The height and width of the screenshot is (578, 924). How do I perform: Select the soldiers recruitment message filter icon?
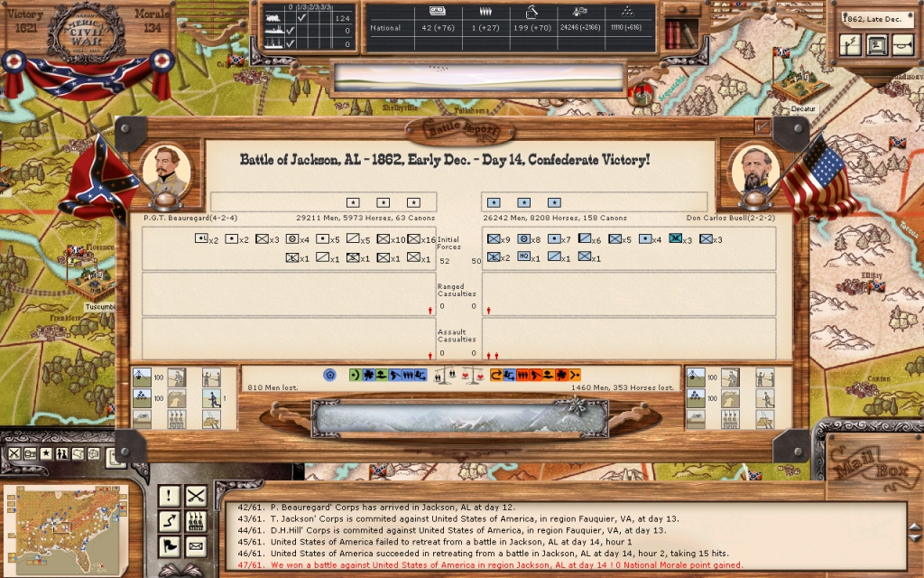pyautogui.click(x=196, y=521)
